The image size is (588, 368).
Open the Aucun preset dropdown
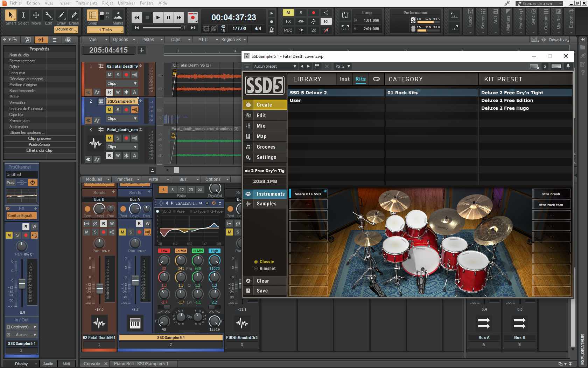(275, 66)
